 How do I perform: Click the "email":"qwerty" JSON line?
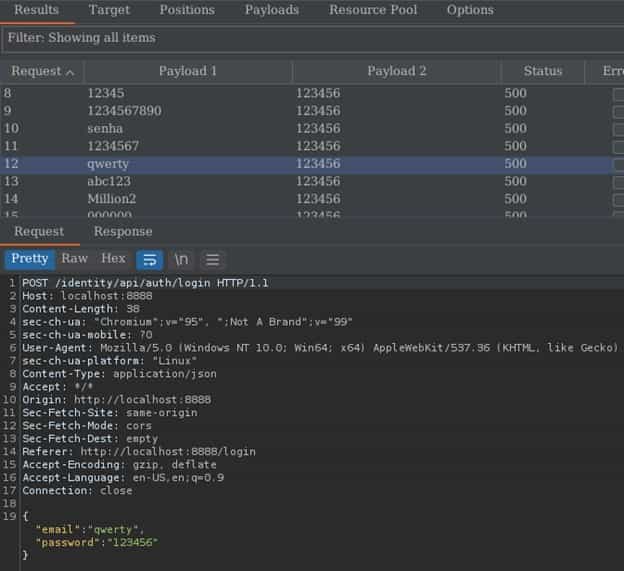point(90,530)
